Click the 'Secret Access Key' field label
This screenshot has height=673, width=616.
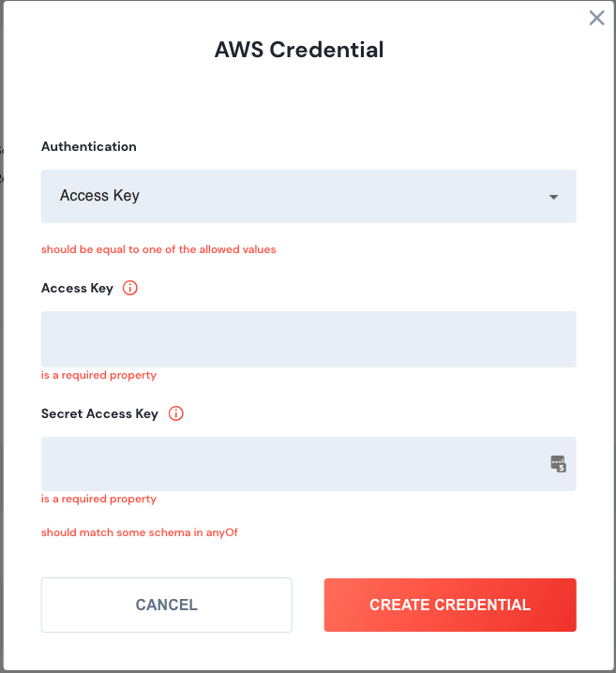99,413
